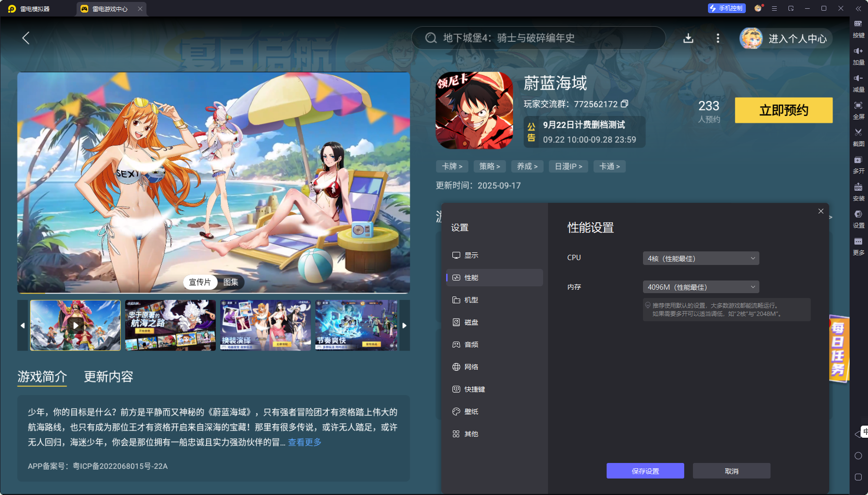Click the search magnifier icon
The height and width of the screenshot is (495, 868).
pyautogui.click(x=431, y=38)
